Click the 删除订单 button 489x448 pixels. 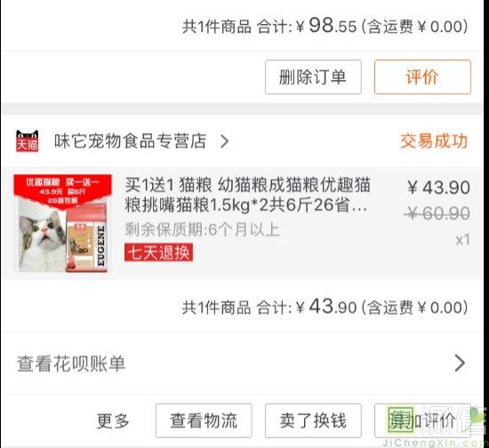313,77
